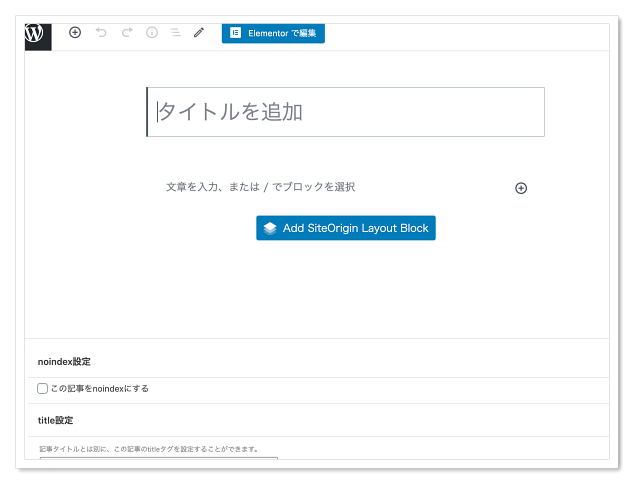Image resolution: width=634 pixels, height=484 pixels.
Task: Click the この記事をnoindexにする label text
Action: [x=100, y=388]
